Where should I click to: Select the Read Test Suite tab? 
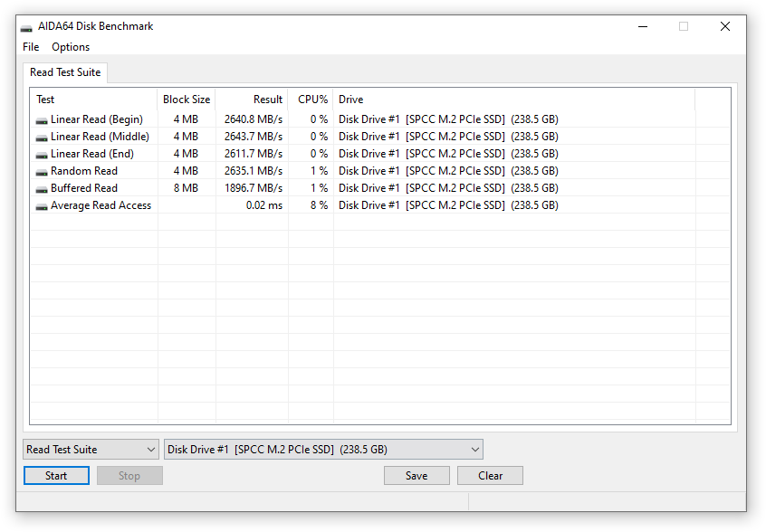pos(65,72)
